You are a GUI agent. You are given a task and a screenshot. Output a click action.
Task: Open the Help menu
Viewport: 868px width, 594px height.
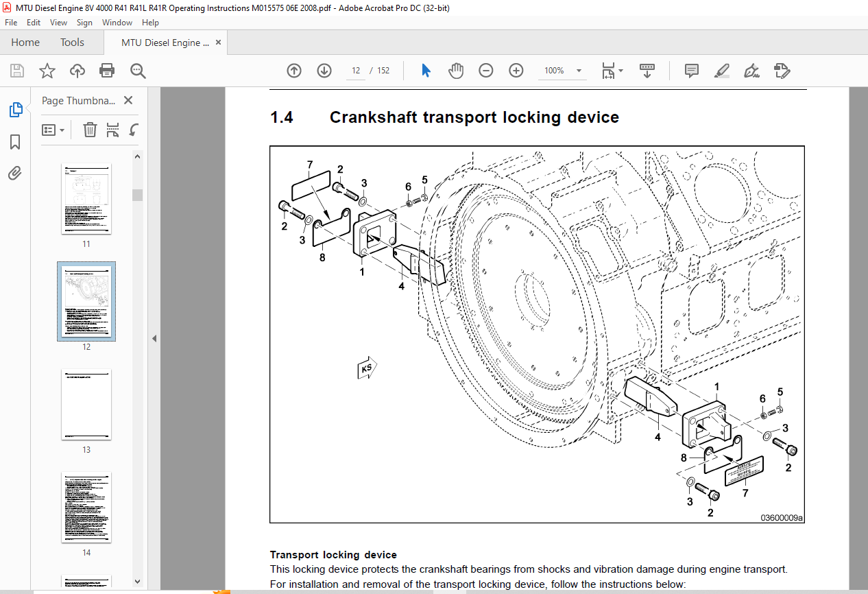click(x=150, y=23)
